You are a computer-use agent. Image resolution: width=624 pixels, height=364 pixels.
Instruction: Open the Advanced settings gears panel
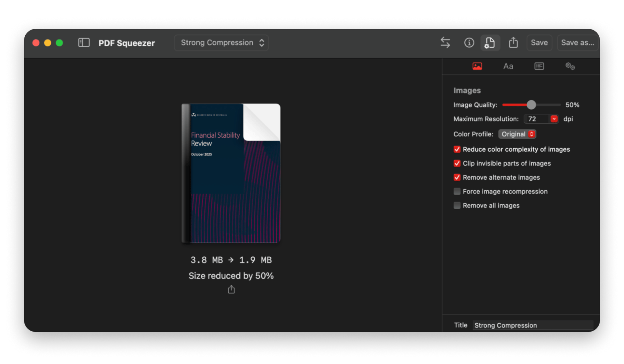click(570, 66)
